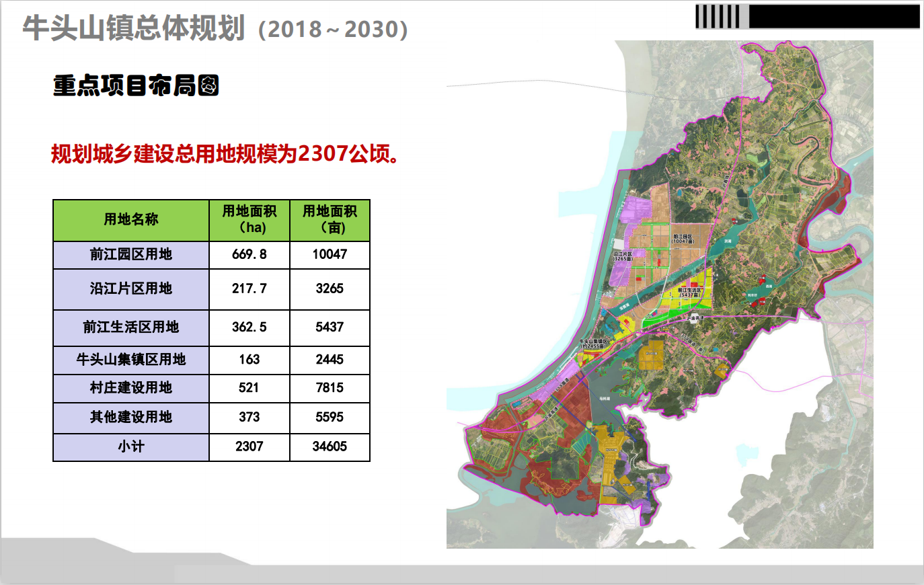924x585 pixels.
Task: Click the 沿江片区 (3265亩) map label
Action: (x=623, y=257)
